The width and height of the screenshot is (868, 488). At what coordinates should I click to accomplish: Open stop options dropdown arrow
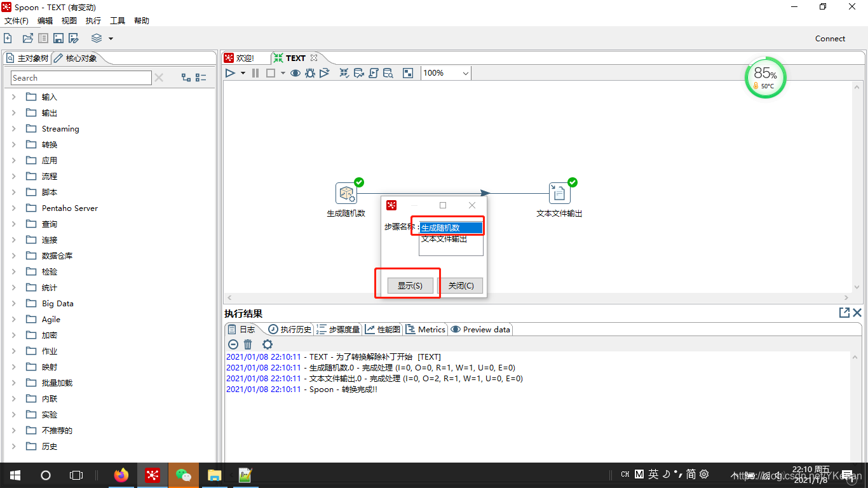tap(283, 73)
